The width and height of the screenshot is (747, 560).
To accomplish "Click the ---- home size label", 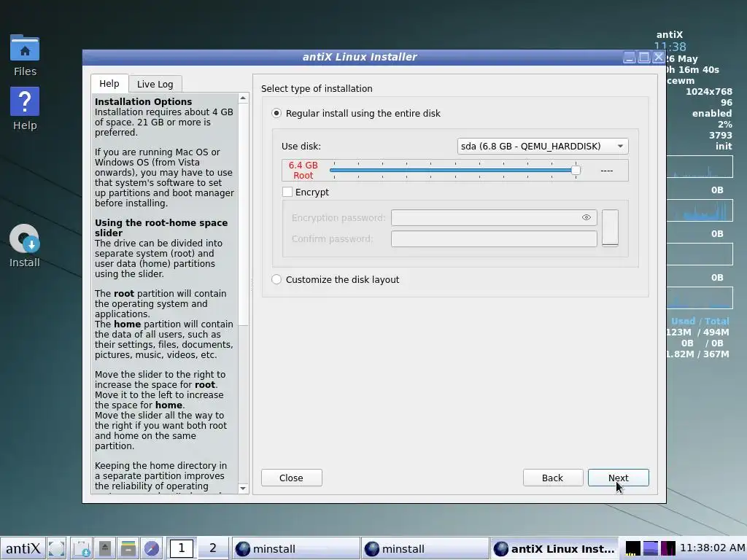I will pyautogui.click(x=606, y=171).
